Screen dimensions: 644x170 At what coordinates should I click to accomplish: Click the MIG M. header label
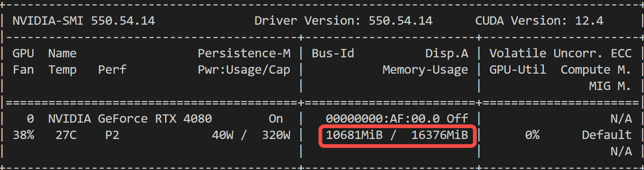610,86
